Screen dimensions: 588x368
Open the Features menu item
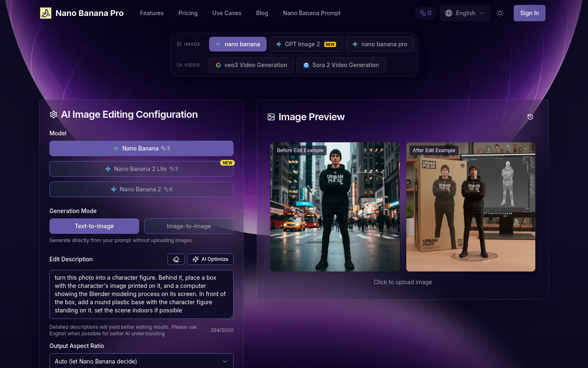152,13
